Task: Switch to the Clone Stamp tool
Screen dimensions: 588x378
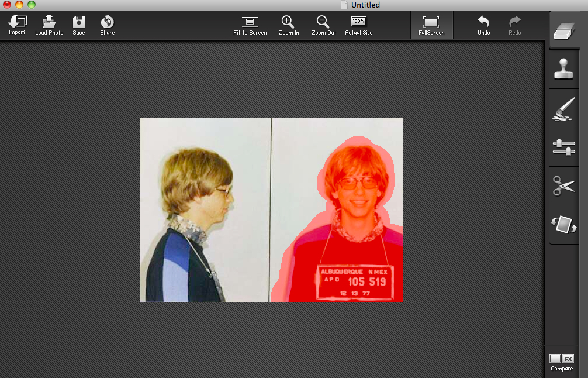Action: [x=563, y=69]
